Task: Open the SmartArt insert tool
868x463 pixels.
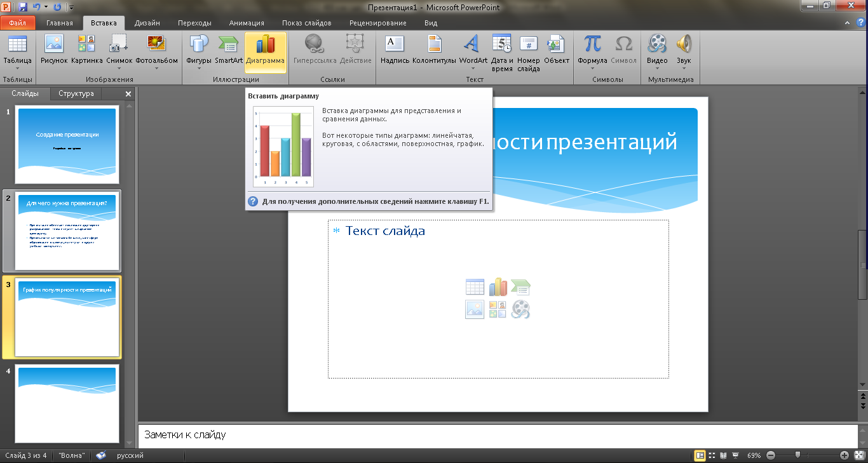Action: tap(228, 45)
